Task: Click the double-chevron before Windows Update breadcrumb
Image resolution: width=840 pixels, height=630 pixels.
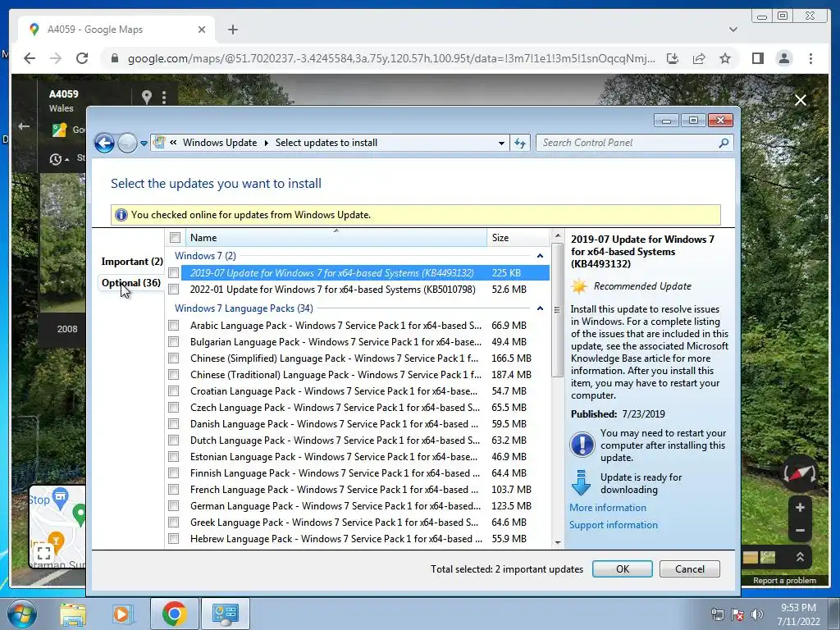Action: pyautogui.click(x=174, y=143)
